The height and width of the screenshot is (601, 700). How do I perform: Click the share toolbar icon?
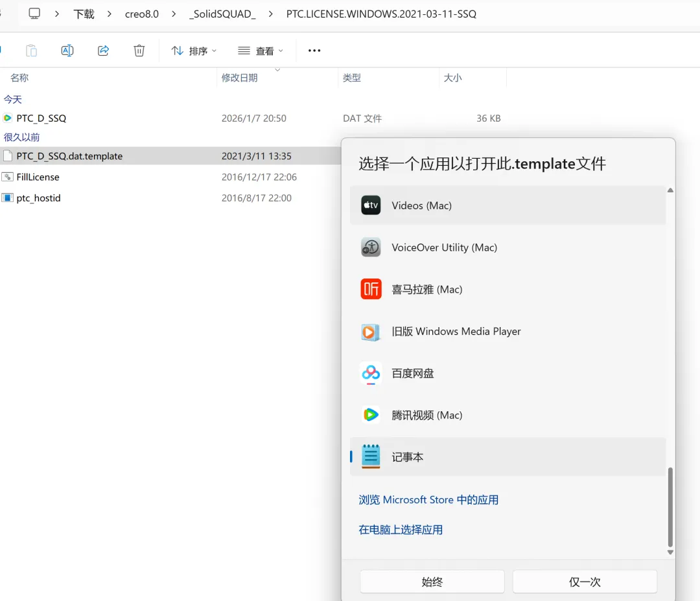(x=103, y=51)
